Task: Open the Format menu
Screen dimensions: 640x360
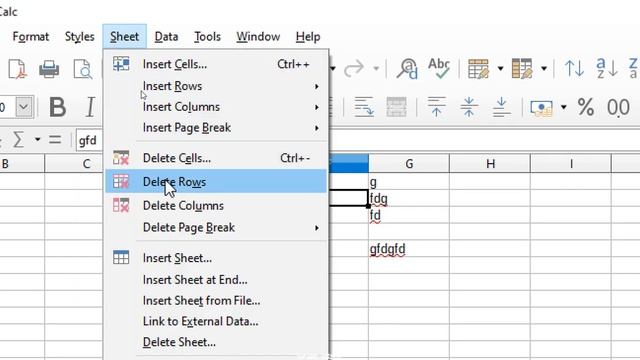Action: tap(31, 37)
